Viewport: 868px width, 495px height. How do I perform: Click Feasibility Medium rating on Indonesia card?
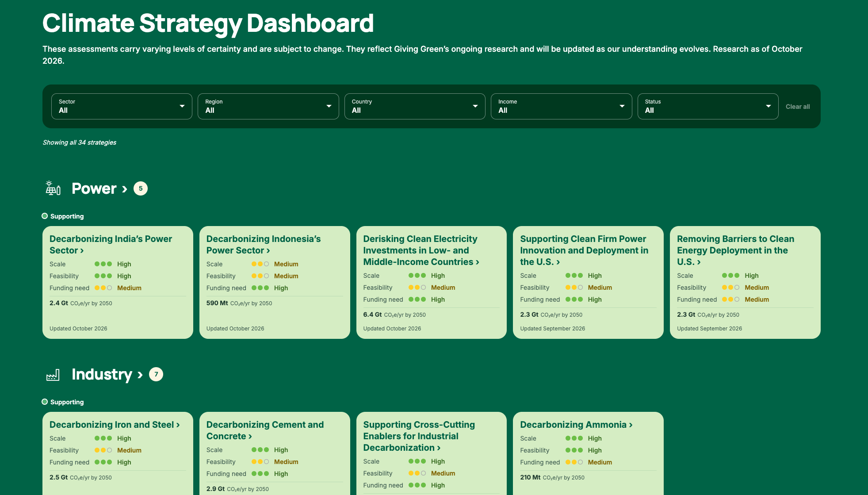tap(286, 276)
